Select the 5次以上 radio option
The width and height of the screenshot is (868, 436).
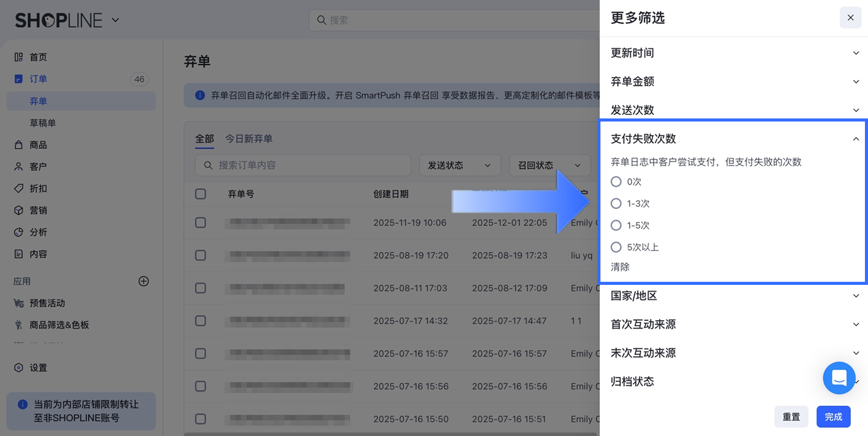[616, 247]
